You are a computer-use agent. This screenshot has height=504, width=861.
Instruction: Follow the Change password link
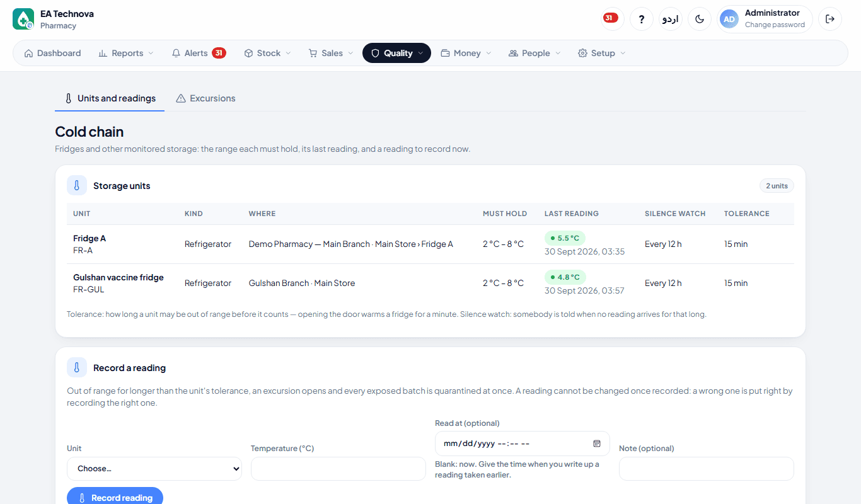point(775,25)
